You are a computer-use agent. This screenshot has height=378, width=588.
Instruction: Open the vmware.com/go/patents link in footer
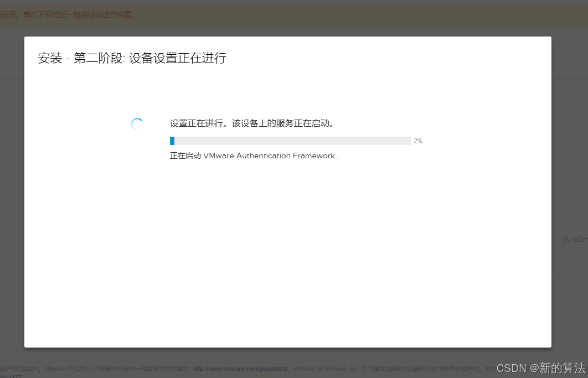coord(240,369)
